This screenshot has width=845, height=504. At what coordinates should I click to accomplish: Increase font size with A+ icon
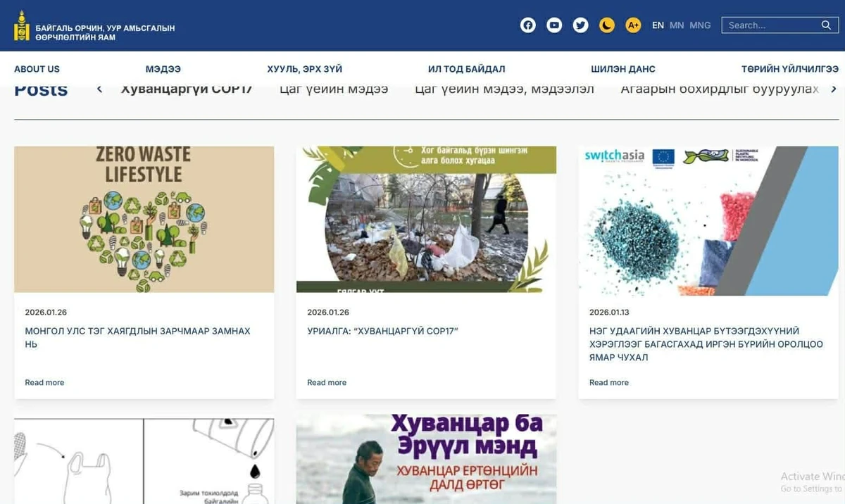click(x=633, y=25)
